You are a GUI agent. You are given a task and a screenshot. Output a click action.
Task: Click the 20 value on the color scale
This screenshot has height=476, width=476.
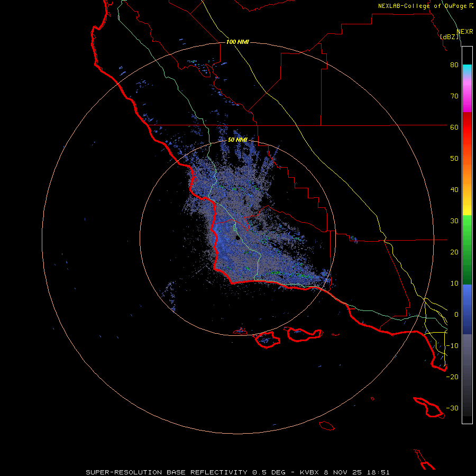[454, 252]
